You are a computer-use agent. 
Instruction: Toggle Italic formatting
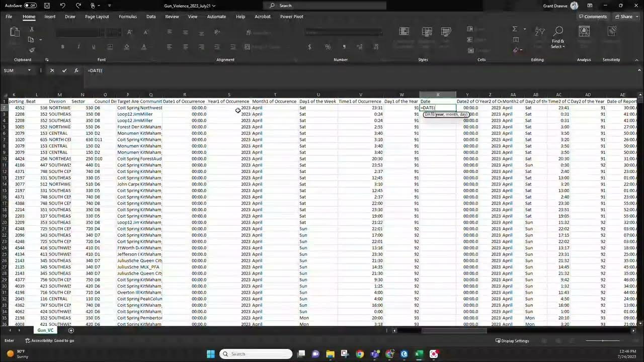(x=78, y=47)
